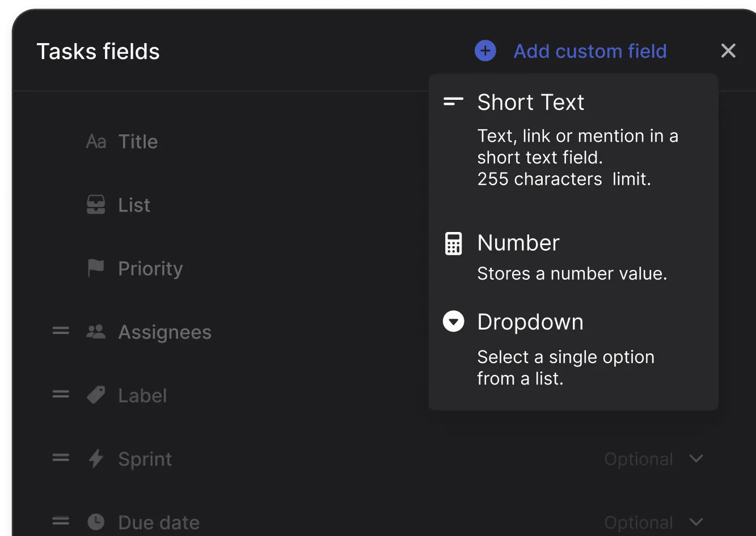Viewport: 756px width, 536px height.
Task: Click the people icon next to Assignees
Action: point(96,332)
